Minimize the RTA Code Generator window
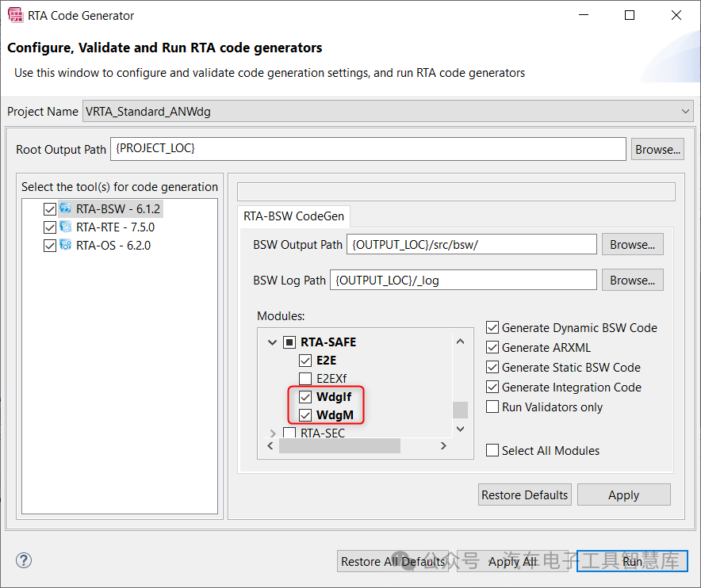Screen dimensions: 701x588 pyautogui.click(x=584, y=15)
